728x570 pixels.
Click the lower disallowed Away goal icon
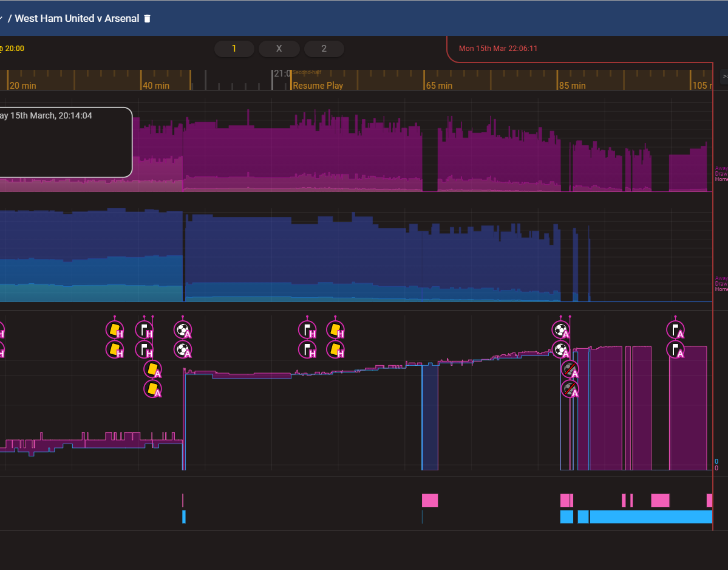coord(570,389)
